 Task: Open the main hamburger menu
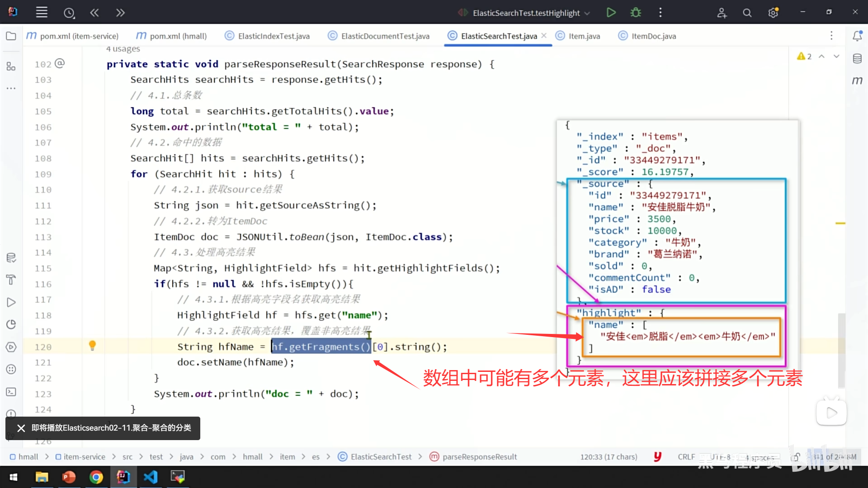tap(42, 13)
